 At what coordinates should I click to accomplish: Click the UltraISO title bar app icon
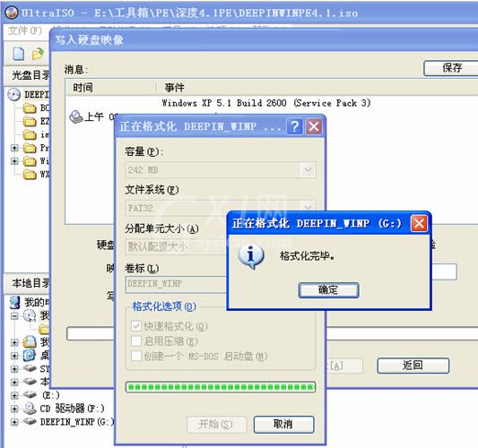(12, 13)
